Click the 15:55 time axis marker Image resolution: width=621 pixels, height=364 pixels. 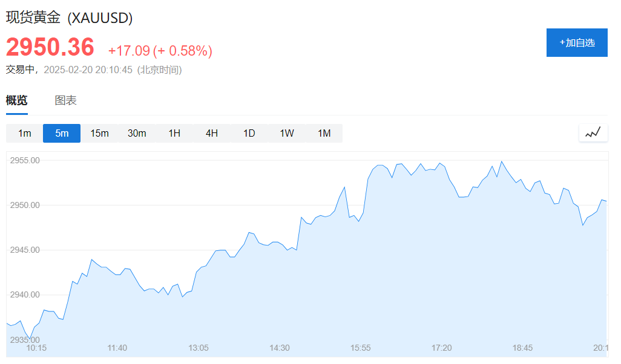point(361,348)
